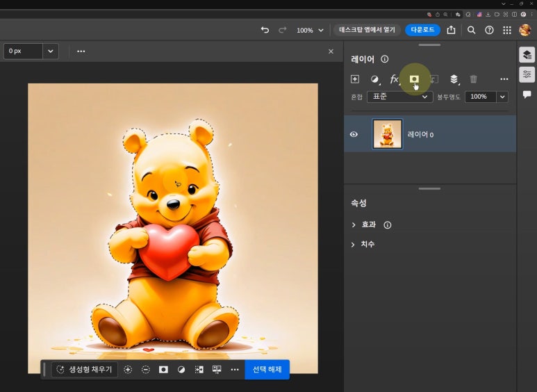
Task: Open the zoom level dropdown at 100%
Action: click(x=310, y=30)
